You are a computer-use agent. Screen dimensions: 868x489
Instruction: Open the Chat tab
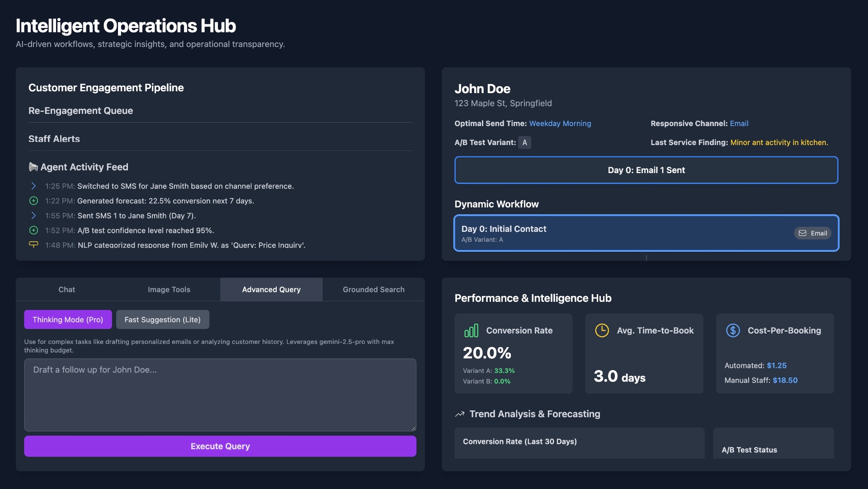[66, 289]
